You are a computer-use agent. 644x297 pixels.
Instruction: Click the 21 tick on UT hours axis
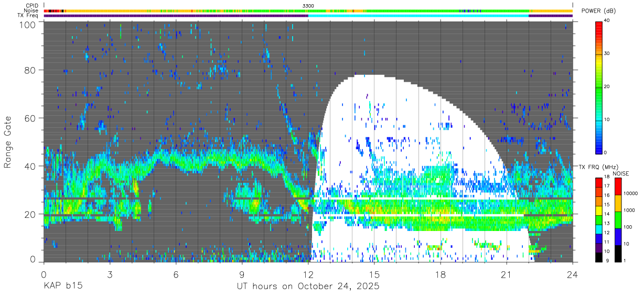click(507, 274)
